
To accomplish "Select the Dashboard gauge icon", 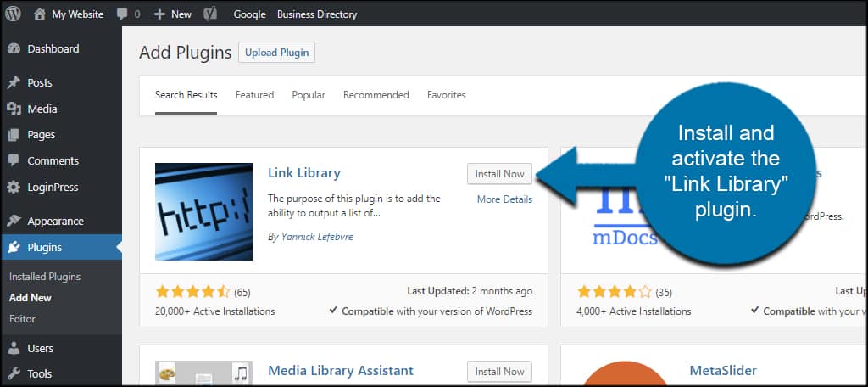I will coord(14,48).
